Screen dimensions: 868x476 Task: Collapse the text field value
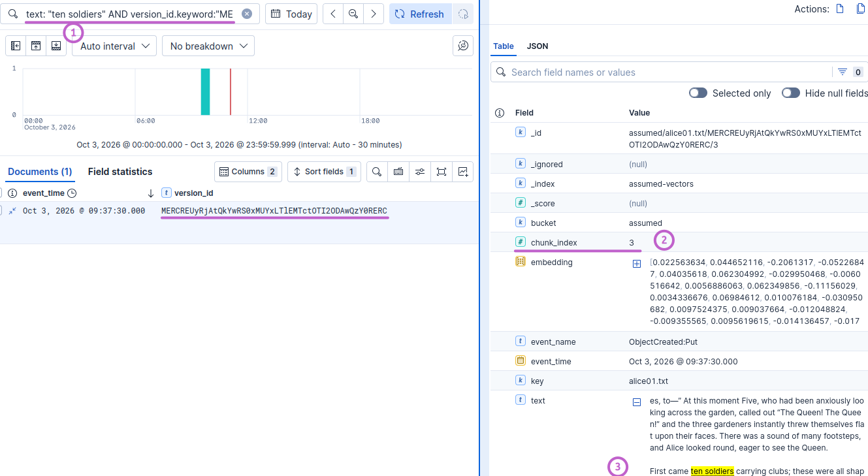click(637, 402)
